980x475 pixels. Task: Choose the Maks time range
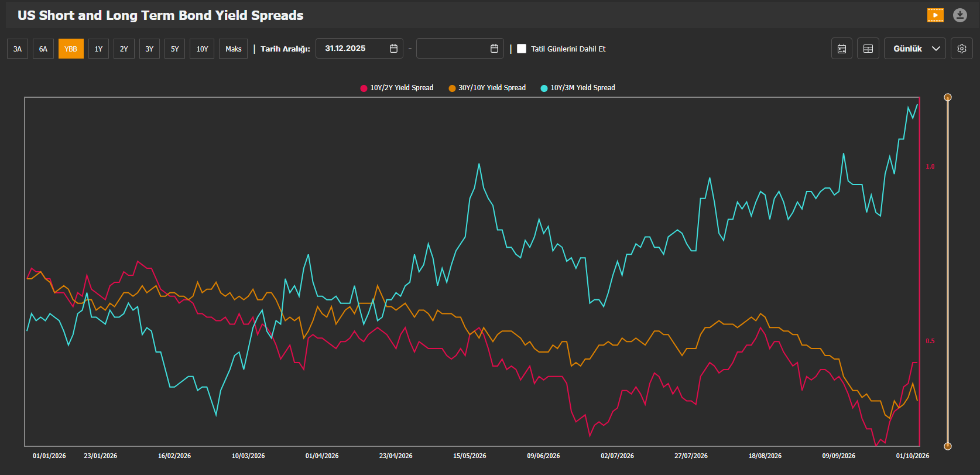234,49
